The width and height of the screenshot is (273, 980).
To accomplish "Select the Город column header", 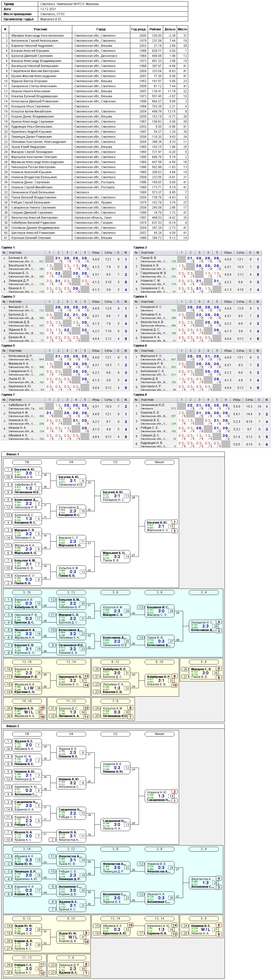I will click(101, 29).
